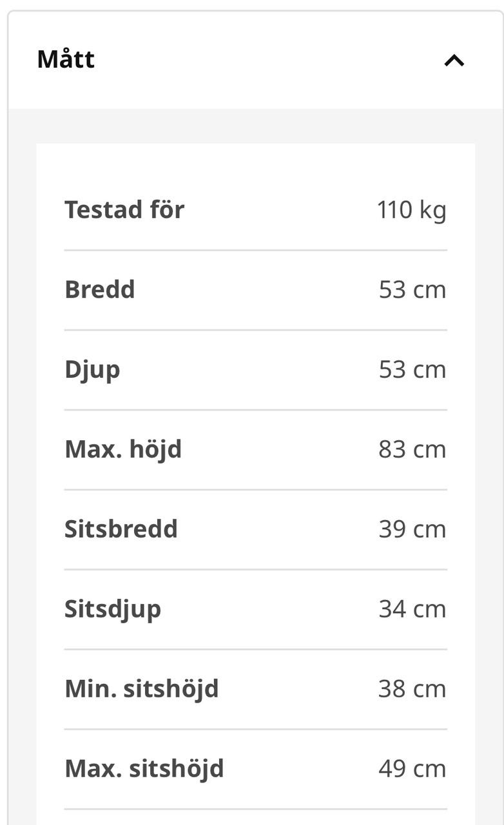
Task: Click the 83 cm value
Action: 412,449
